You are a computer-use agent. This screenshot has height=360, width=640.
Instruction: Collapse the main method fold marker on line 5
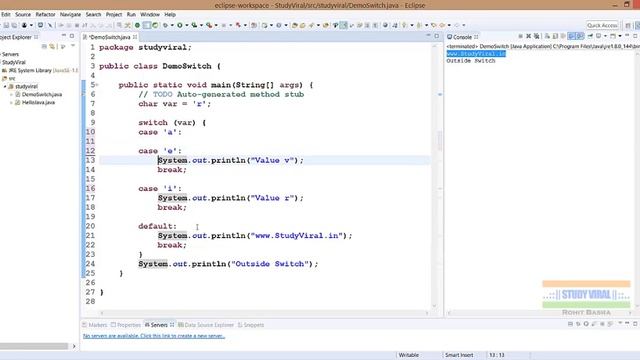coord(97,85)
